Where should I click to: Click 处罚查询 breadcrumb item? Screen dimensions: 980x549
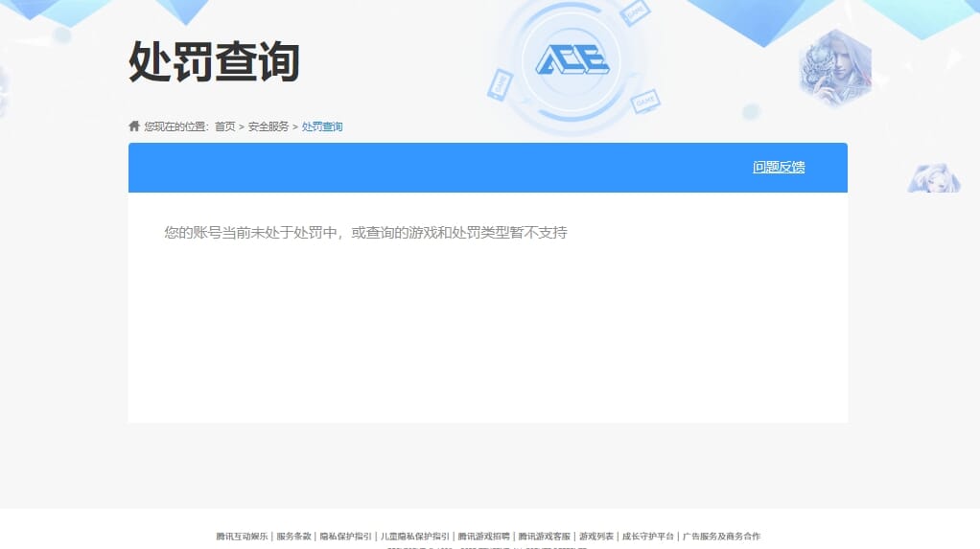[322, 126]
